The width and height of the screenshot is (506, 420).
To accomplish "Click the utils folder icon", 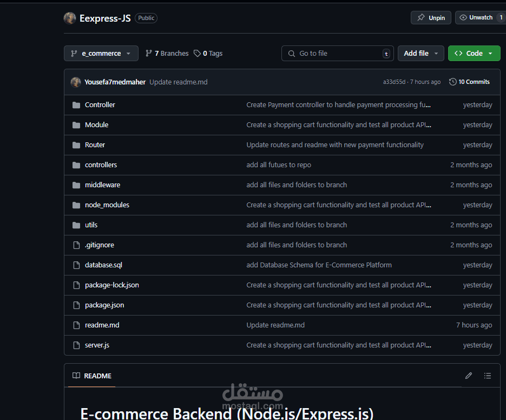I will [76, 225].
